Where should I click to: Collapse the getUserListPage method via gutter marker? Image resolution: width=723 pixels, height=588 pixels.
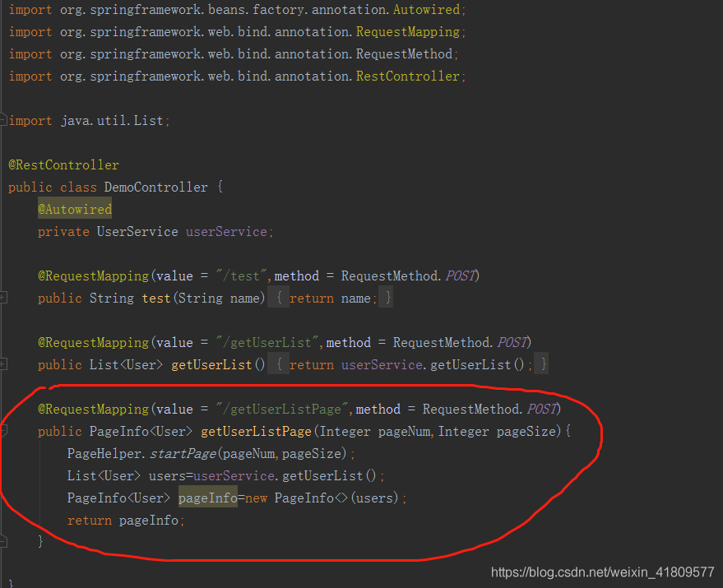[x=3, y=431]
